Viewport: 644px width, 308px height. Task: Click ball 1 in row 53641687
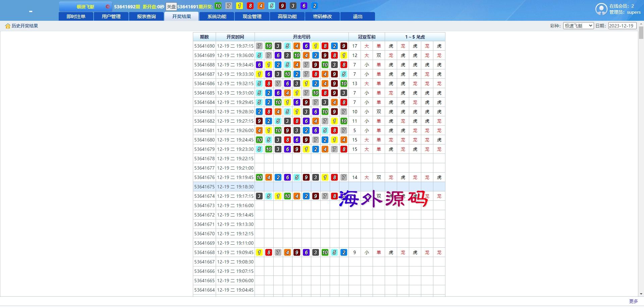point(259,74)
